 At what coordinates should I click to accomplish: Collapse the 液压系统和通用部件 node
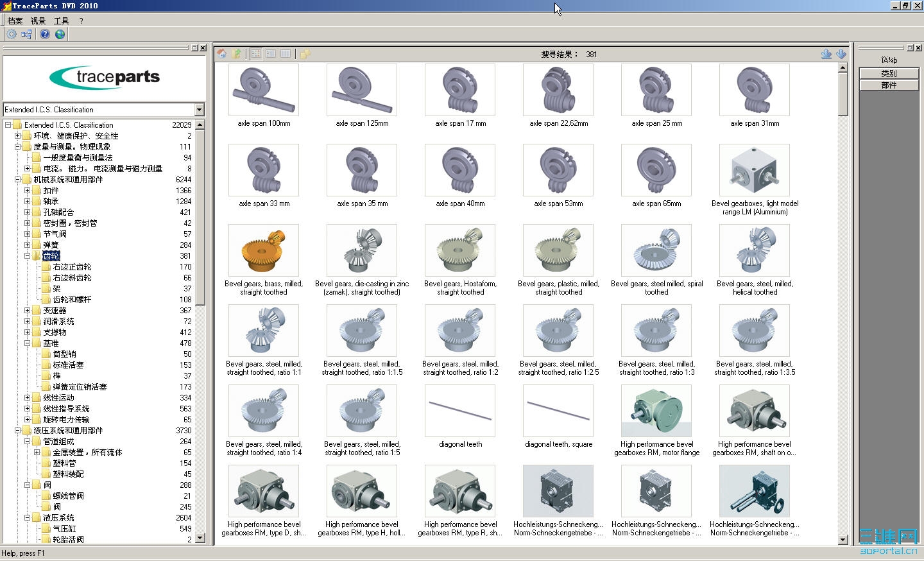click(17, 431)
